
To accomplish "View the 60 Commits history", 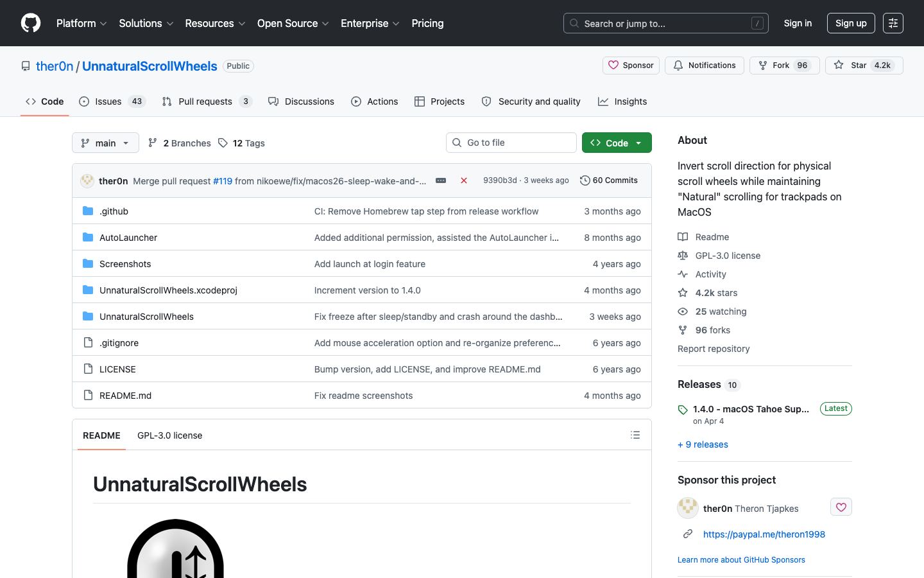I will [609, 180].
